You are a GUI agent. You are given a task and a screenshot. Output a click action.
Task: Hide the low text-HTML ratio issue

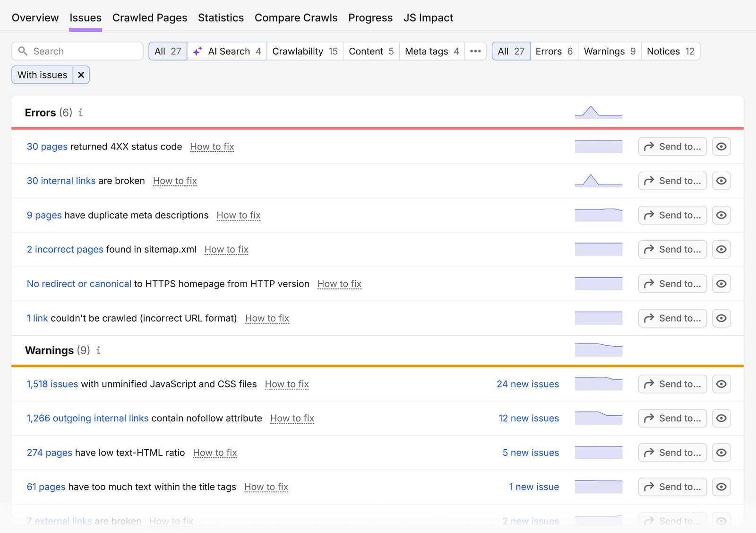tap(721, 453)
